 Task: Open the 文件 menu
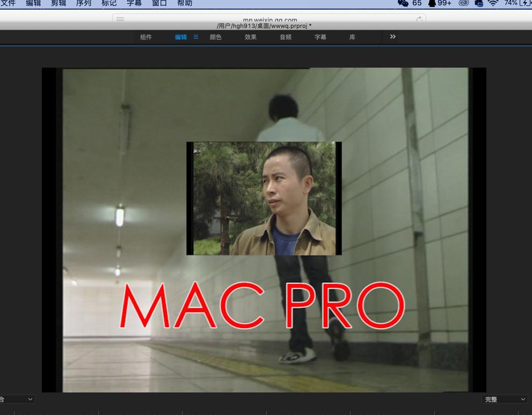[8, 3]
